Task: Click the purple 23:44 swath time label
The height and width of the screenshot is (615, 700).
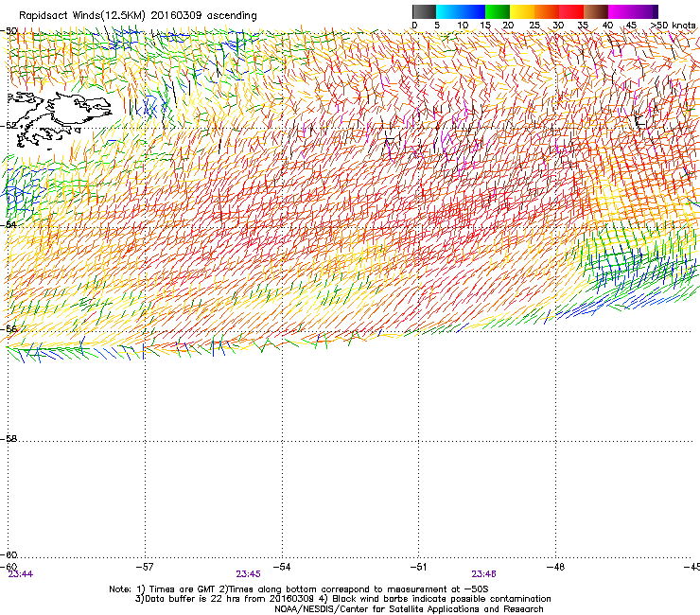Action: point(21,574)
